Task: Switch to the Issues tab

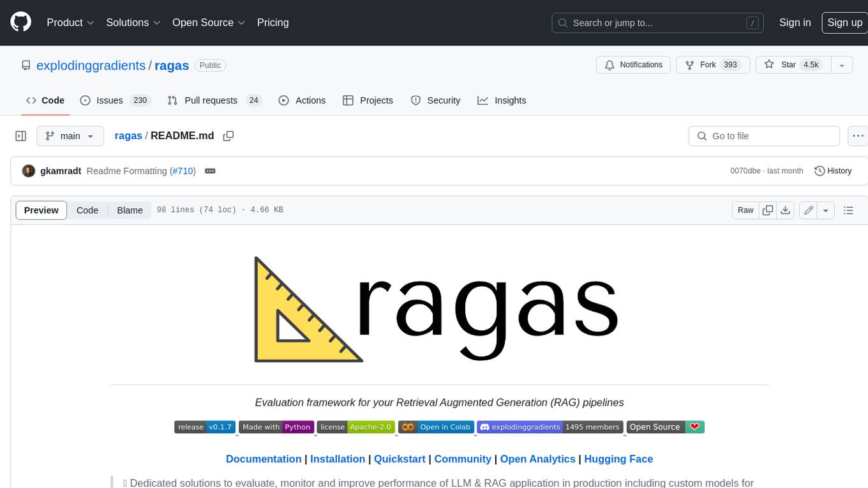Action: click(114, 100)
